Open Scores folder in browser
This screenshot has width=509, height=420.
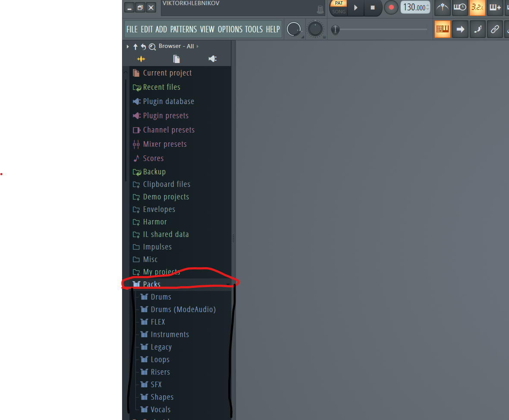click(180, 158)
